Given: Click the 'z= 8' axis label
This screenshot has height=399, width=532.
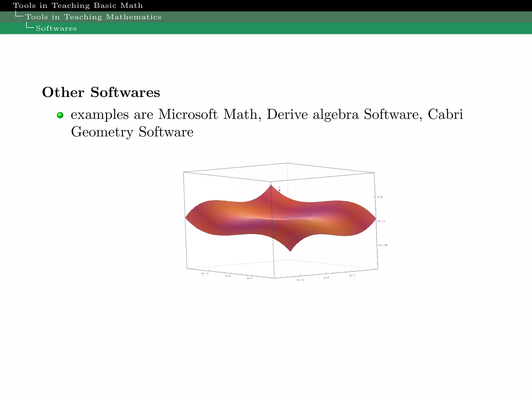Looking at the screenshot, I should [x=380, y=197].
